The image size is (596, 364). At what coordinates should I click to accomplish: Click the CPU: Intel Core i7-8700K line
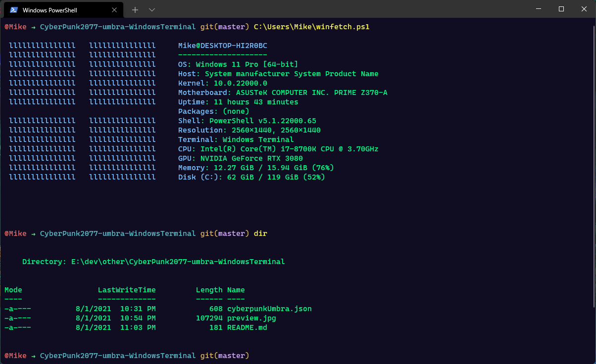coord(278,149)
